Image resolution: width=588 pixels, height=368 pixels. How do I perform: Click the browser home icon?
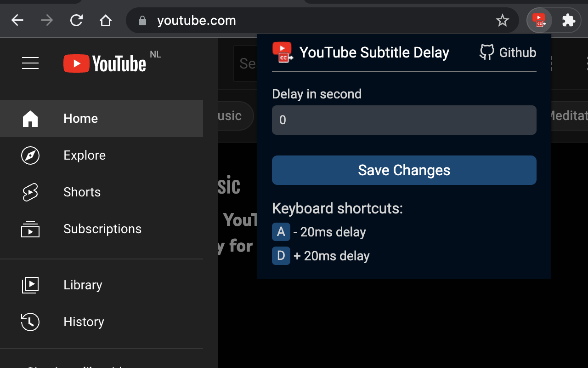coord(106,20)
